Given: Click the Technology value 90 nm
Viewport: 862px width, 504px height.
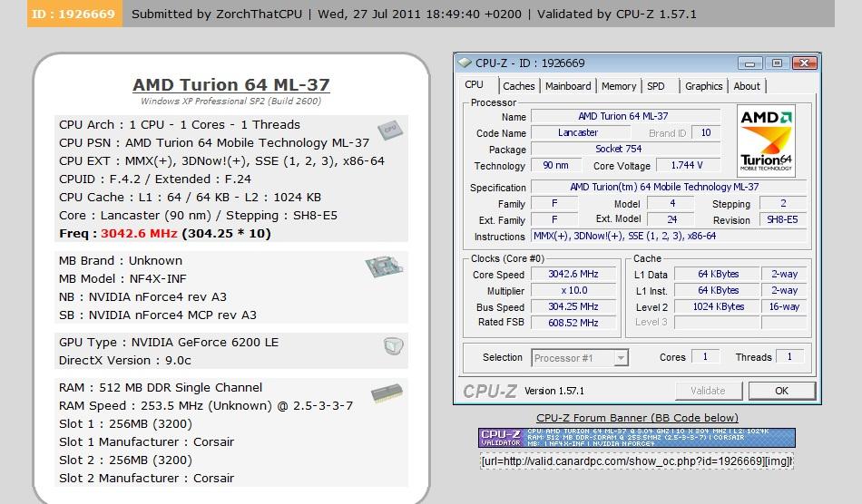Looking at the screenshot, I should [x=557, y=165].
